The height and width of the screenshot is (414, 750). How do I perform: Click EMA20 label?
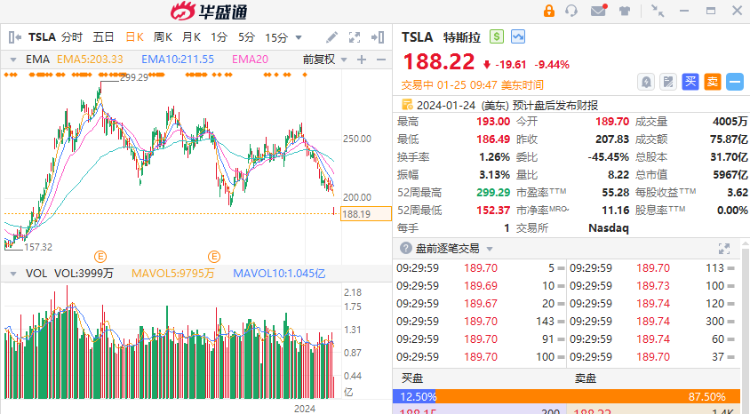(250, 59)
